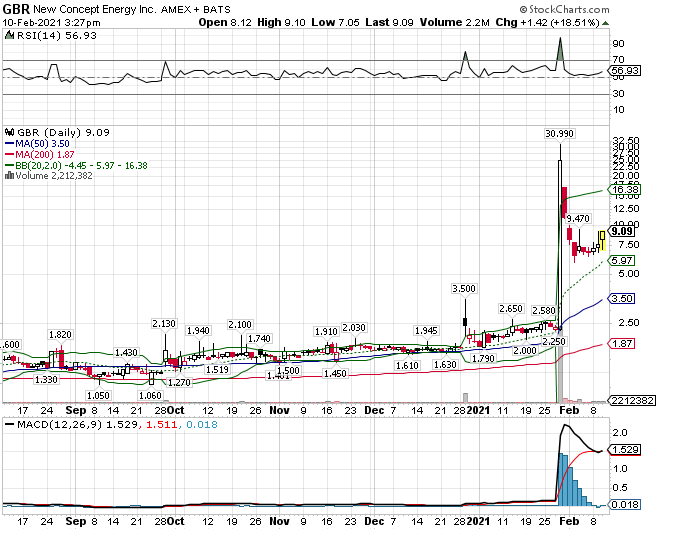This screenshot has height=534, width=687.
Task: Click the volume bars icon in the legend
Action: point(9,176)
